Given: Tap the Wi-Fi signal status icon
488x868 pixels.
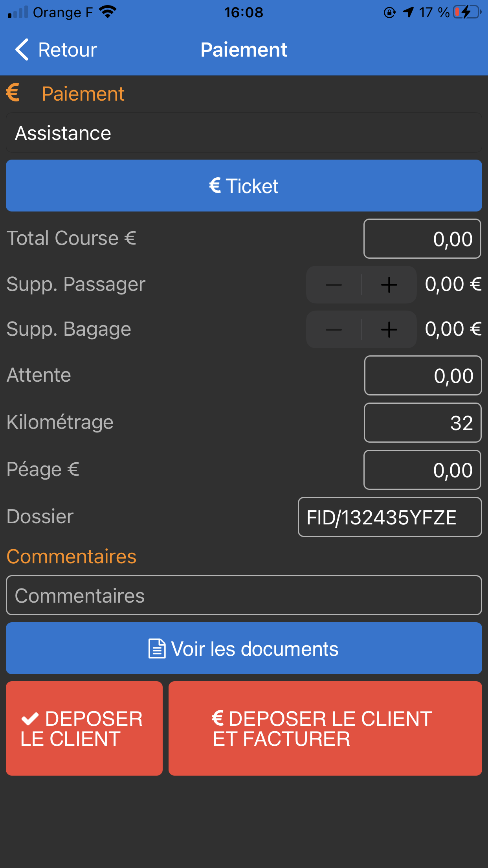Looking at the screenshot, I should coord(108,12).
